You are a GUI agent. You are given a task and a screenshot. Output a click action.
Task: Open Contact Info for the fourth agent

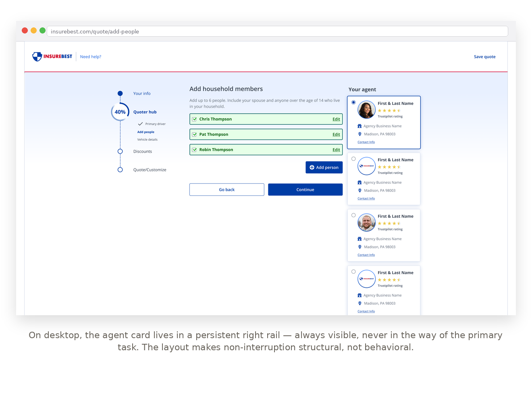366,312
